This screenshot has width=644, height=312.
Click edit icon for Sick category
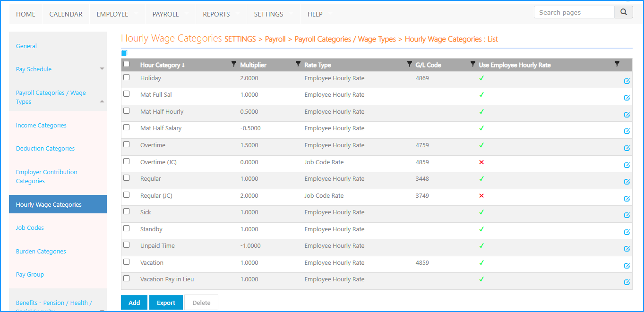pyautogui.click(x=627, y=215)
